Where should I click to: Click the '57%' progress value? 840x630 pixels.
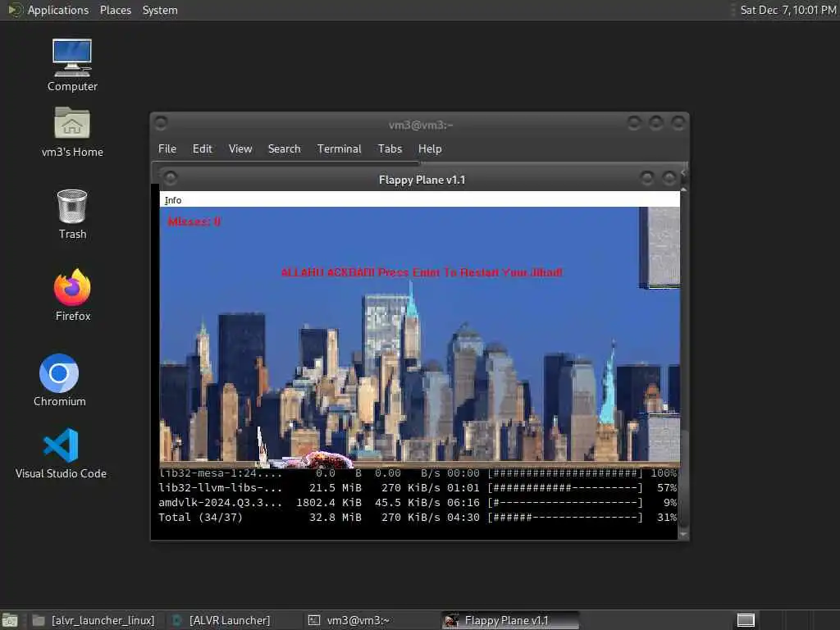coord(667,487)
